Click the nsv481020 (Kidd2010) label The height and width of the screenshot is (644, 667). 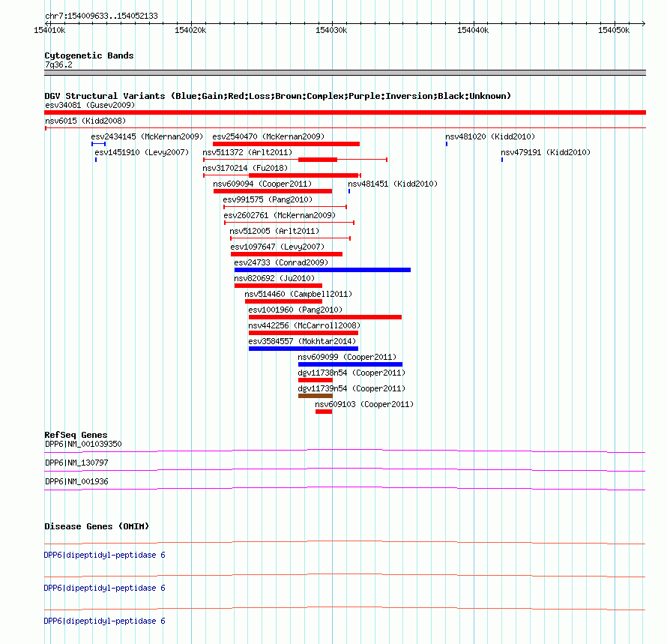click(490, 136)
